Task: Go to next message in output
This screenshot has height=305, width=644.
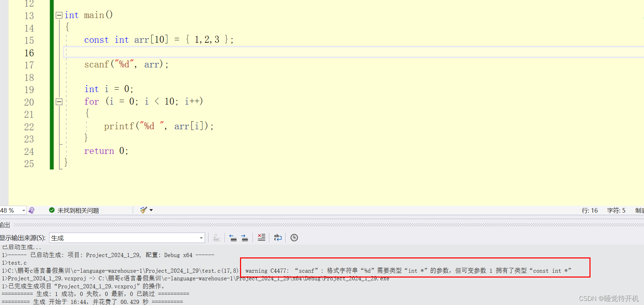Action: click(x=245, y=238)
